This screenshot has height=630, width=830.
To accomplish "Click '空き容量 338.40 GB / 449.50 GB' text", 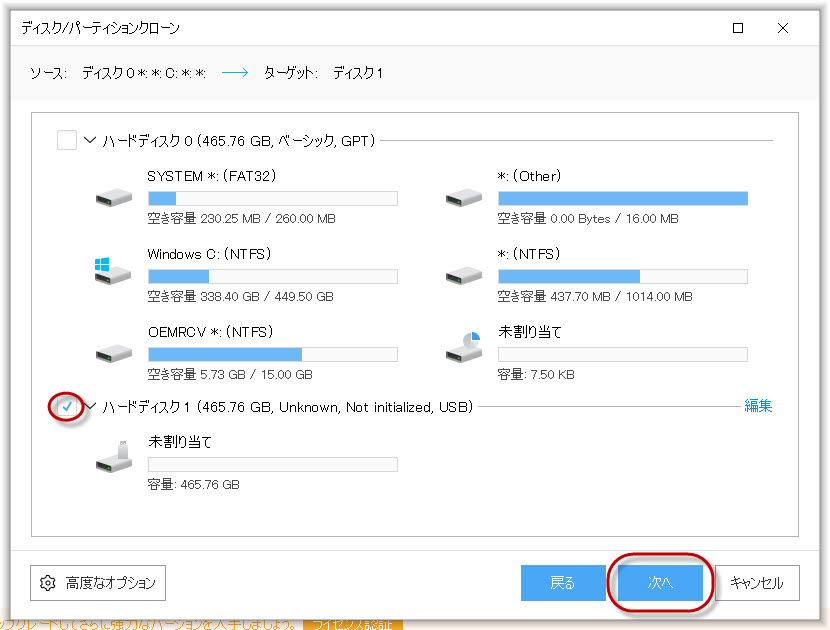I will (240, 296).
